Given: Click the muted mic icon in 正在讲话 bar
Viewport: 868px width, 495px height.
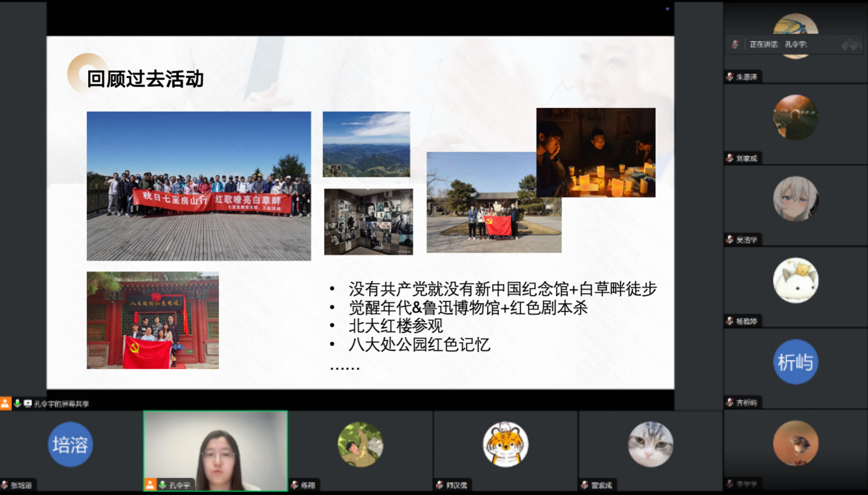Looking at the screenshot, I should click(x=735, y=45).
